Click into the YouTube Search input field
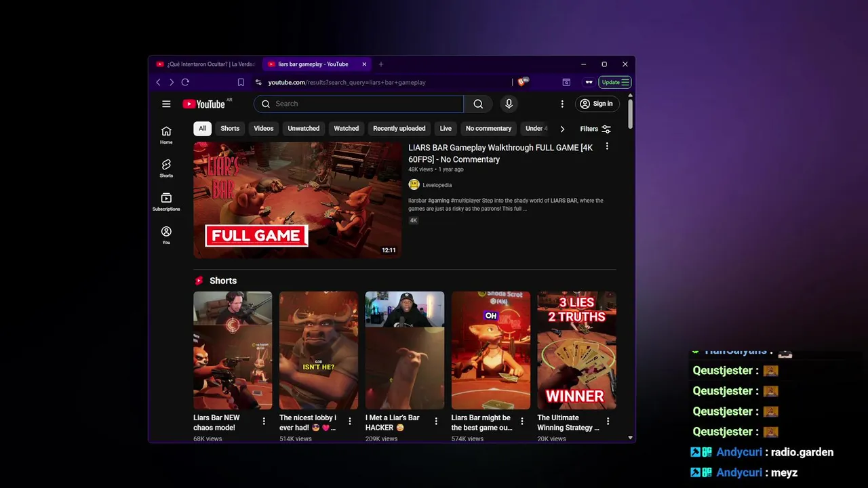 click(359, 104)
